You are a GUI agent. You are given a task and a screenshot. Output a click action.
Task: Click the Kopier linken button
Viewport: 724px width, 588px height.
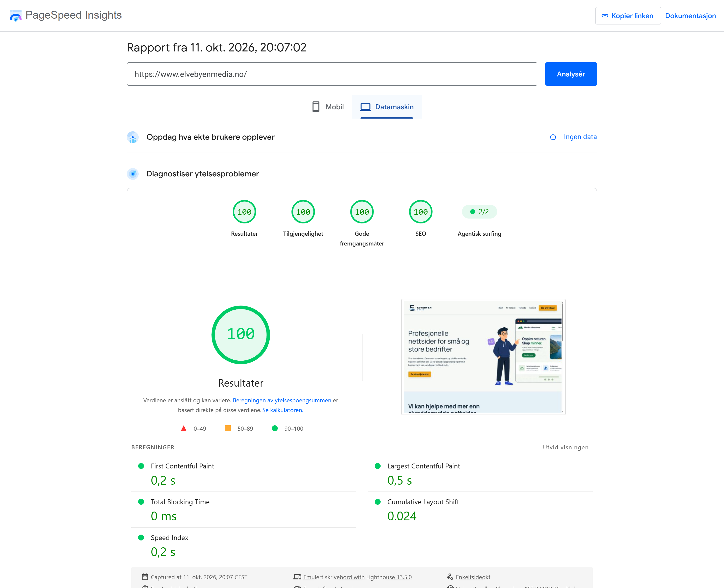pos(628,16)
